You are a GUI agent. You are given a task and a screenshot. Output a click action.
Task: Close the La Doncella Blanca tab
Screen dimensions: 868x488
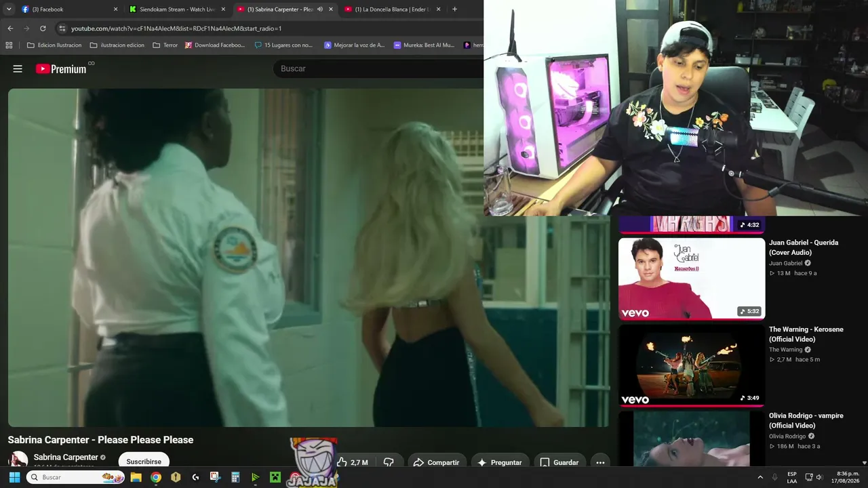tap(438, 9)
